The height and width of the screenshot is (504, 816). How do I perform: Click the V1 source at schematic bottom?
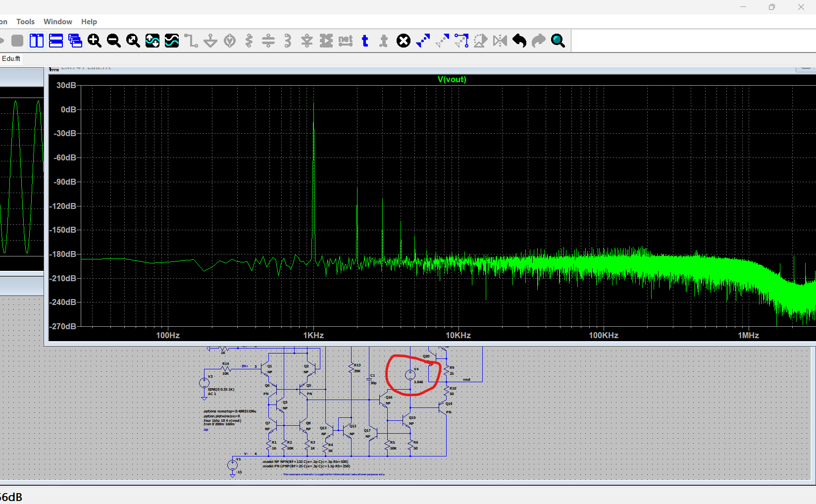pyautogui.click(x=233, y=465)
